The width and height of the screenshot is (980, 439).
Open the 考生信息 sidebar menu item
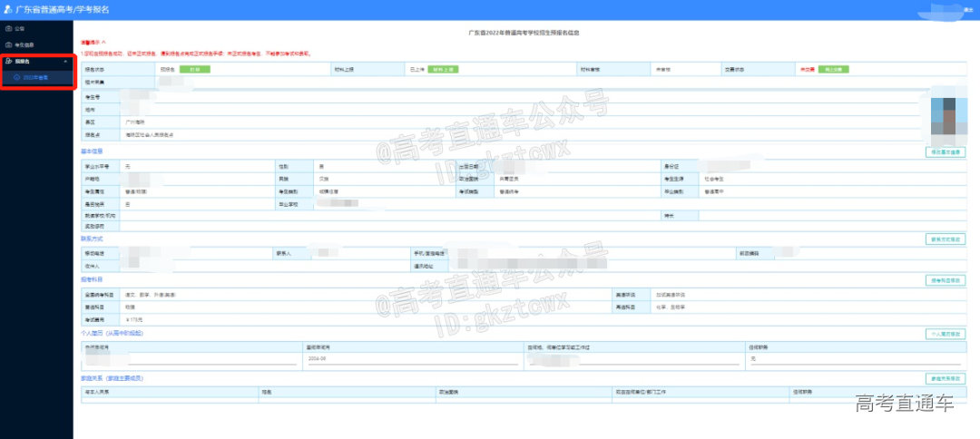[36, 45]
